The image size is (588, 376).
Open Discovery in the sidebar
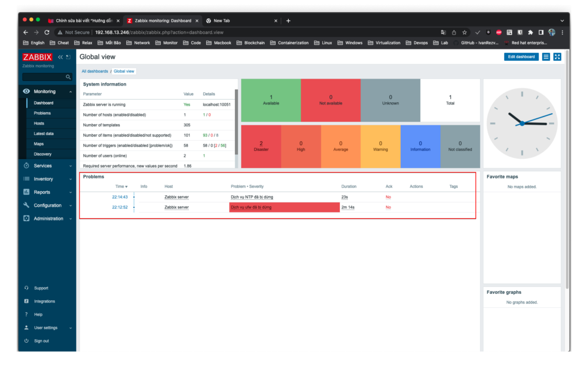click(42, 154)
